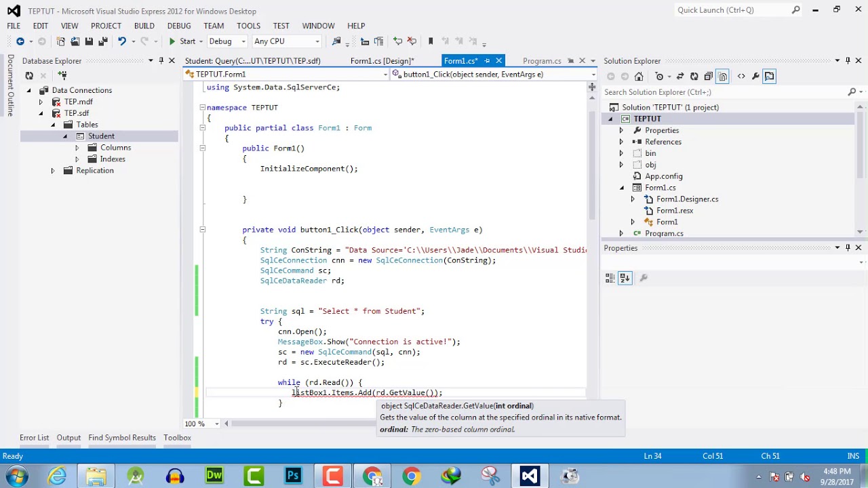
Task: Click the Solution Explorer Refresh icon
Action: tap(694, 76)
